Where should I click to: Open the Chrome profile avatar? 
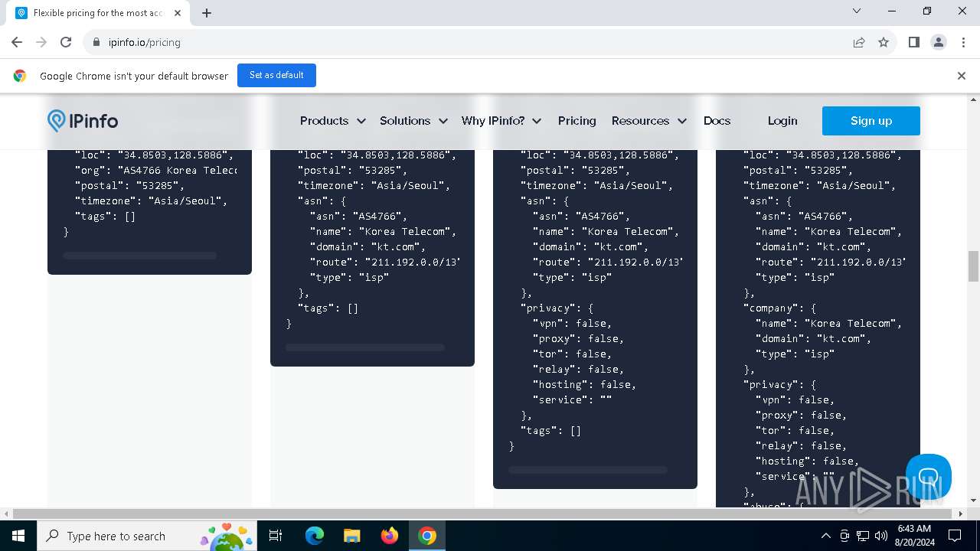(938, 42)
